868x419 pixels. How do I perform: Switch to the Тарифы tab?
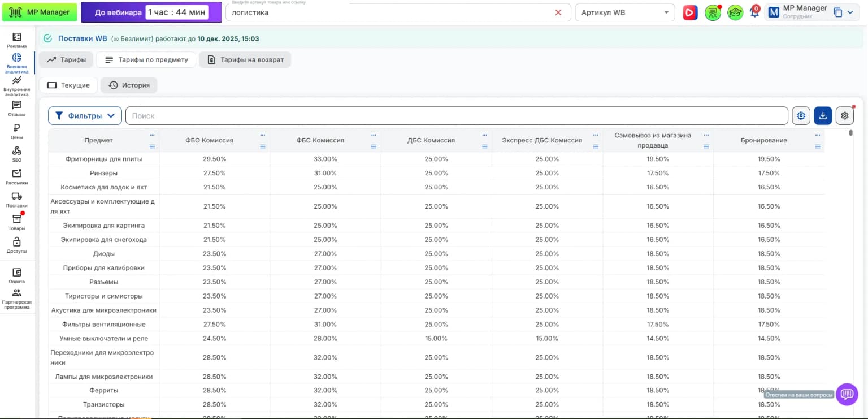pos(66,59)
